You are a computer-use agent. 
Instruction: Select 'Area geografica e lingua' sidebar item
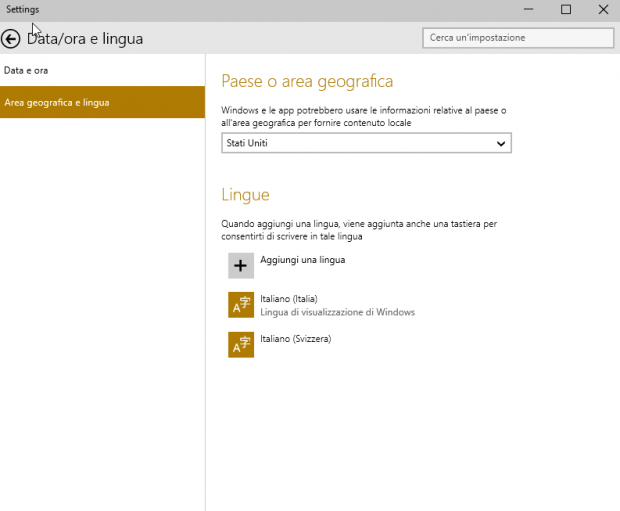tap(57, 103)
